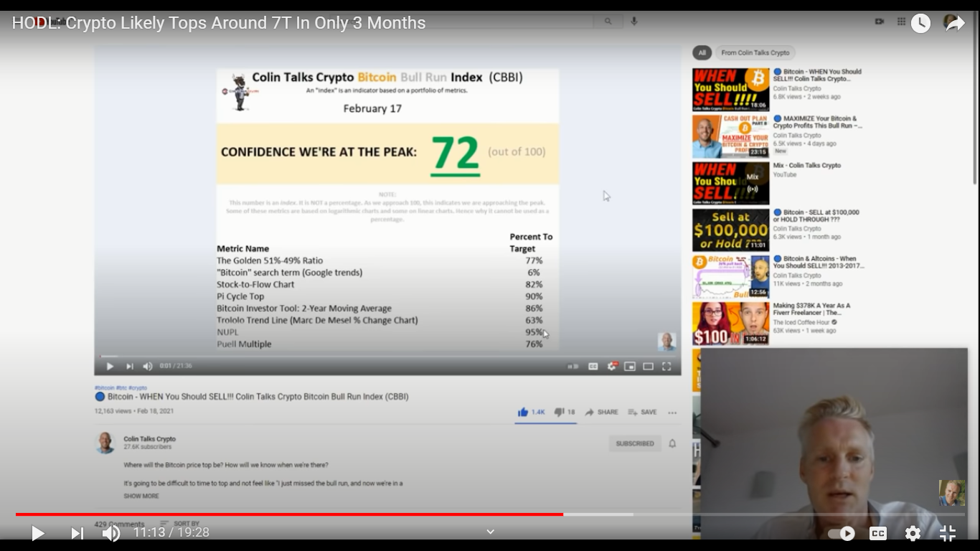Add video to Watch Later
980x551 pixels.
point(920,23)
